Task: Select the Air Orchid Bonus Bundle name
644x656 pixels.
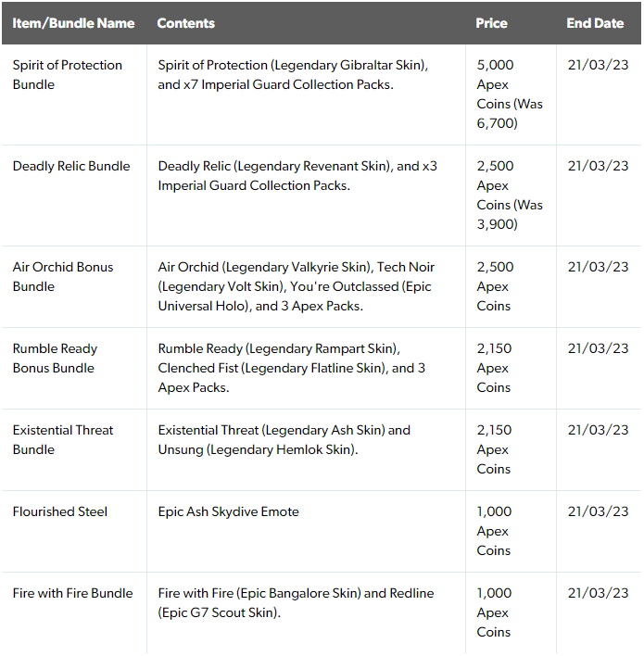Action: point(63,277)
